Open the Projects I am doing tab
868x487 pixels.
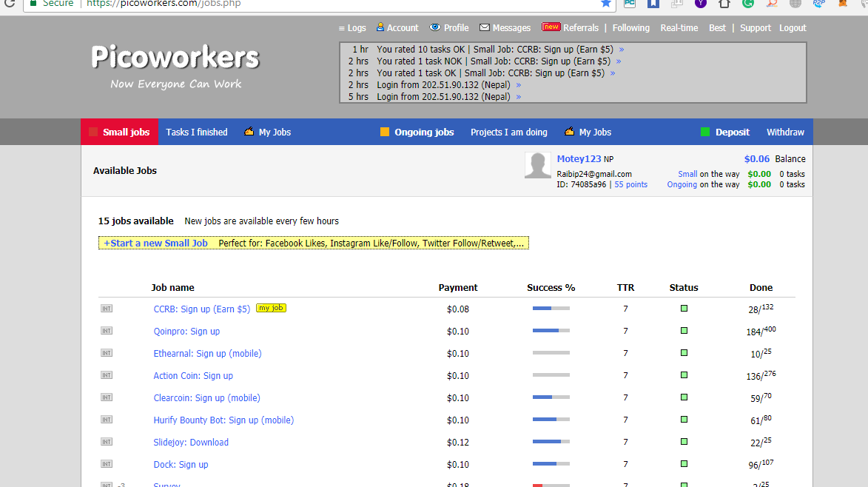click(508, 132)
